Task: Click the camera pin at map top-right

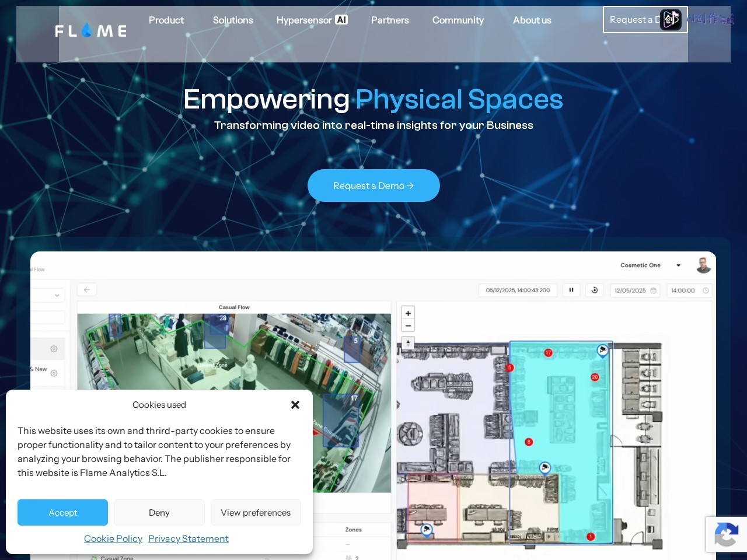Action: click(602, 350)
